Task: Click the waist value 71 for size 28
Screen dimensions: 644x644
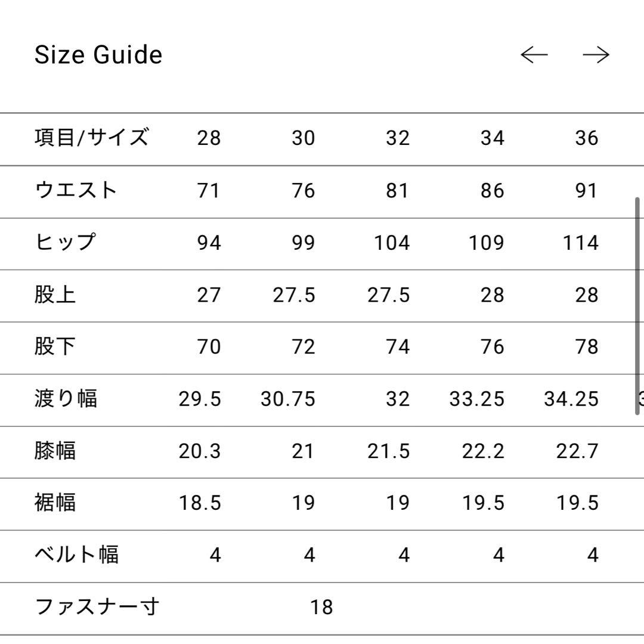Action: point(209,191)
